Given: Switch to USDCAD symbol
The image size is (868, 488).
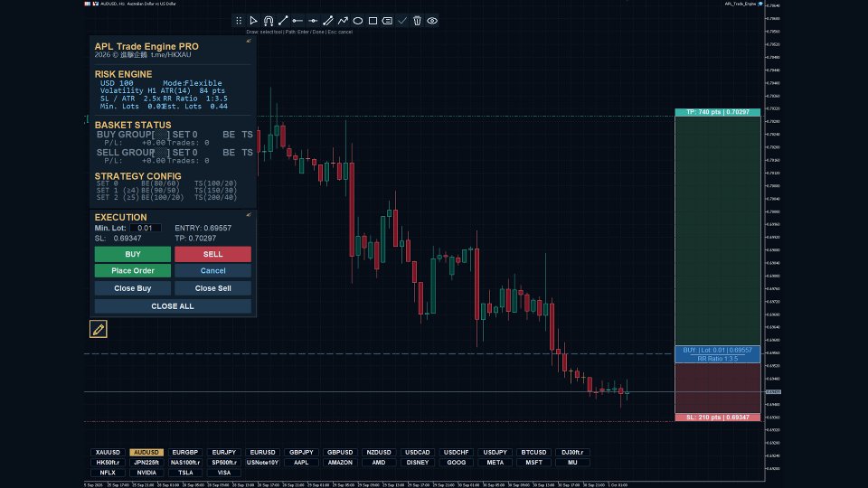Looking at the screenshot, I should coord(418,452).
